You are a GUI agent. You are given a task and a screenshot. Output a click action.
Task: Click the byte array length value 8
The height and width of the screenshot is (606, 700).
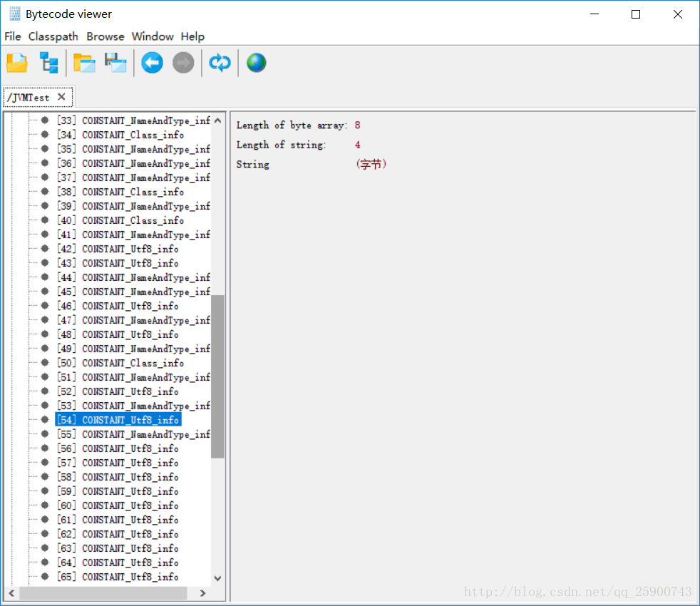click(358, 125)
